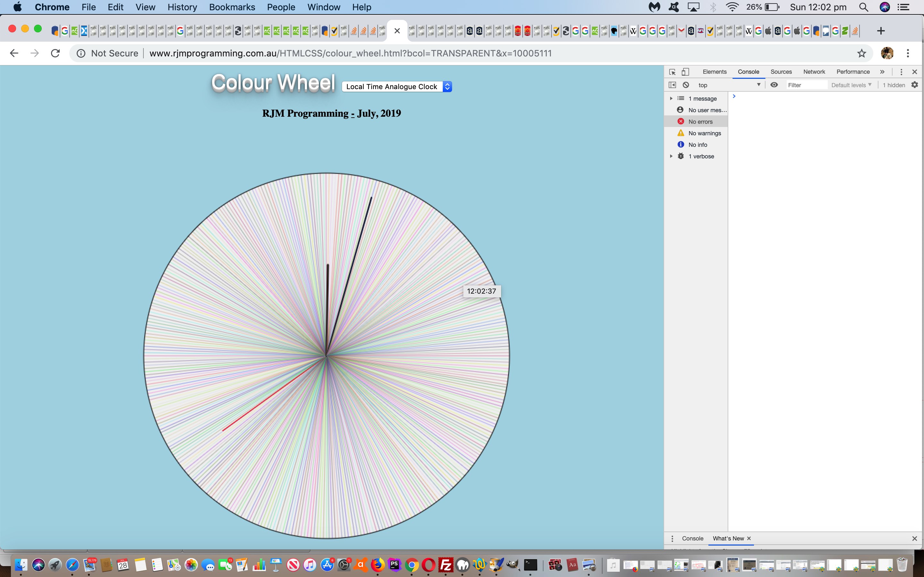Toggle the live expression eye icon

(x=774, y=85)
